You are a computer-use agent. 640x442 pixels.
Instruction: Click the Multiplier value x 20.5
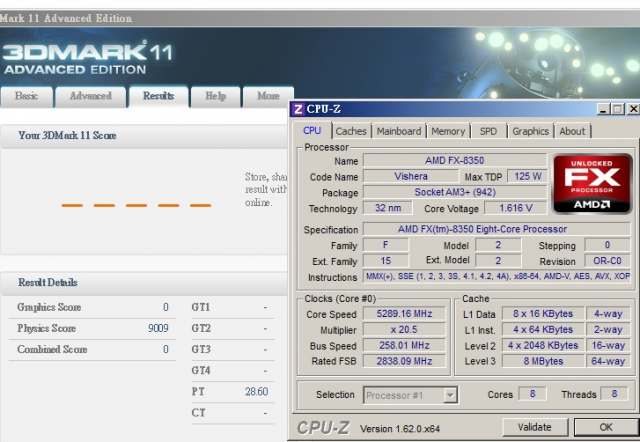(404, 330)
